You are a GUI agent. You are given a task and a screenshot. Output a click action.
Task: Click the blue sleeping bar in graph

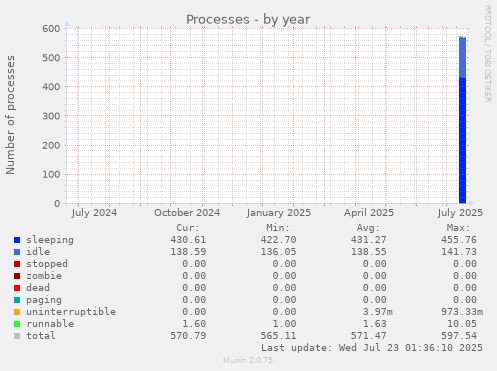click(x=462, y=140)
